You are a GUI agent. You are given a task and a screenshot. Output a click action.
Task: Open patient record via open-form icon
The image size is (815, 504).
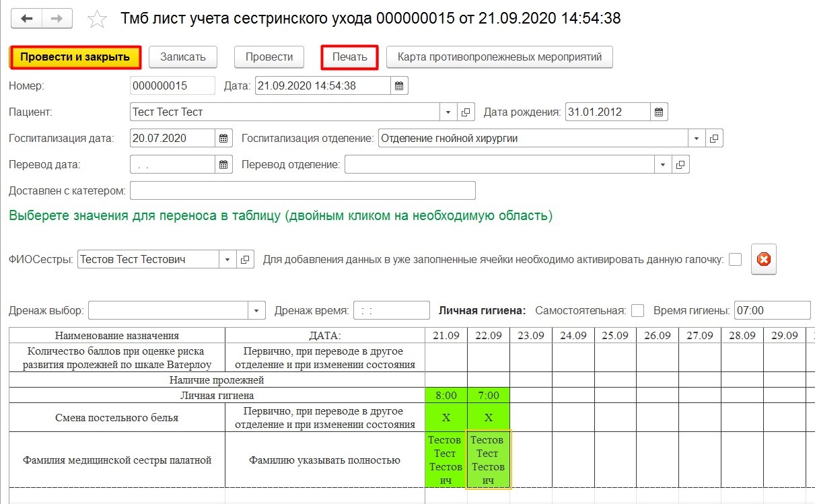tap(466, 112)
